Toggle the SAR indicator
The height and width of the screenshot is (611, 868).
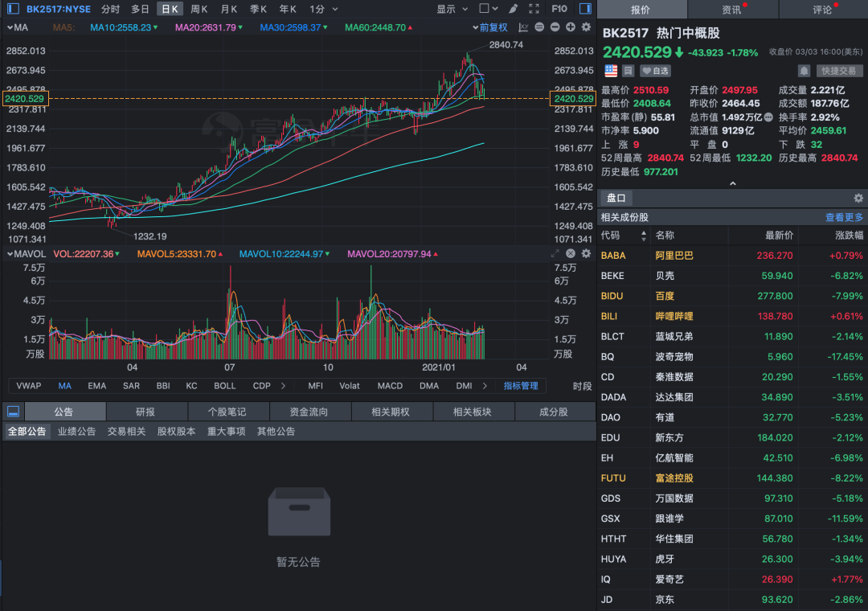coord(131,386)
